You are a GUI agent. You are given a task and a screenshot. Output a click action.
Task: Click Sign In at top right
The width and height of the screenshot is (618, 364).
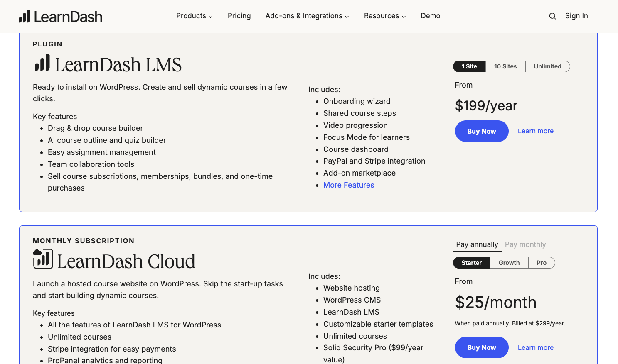point(576,16)
